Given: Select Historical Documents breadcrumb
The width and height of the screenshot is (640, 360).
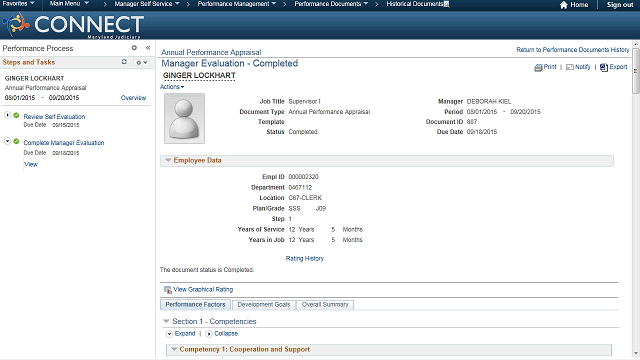Looking at the screenshot, I should click(417, 4).
